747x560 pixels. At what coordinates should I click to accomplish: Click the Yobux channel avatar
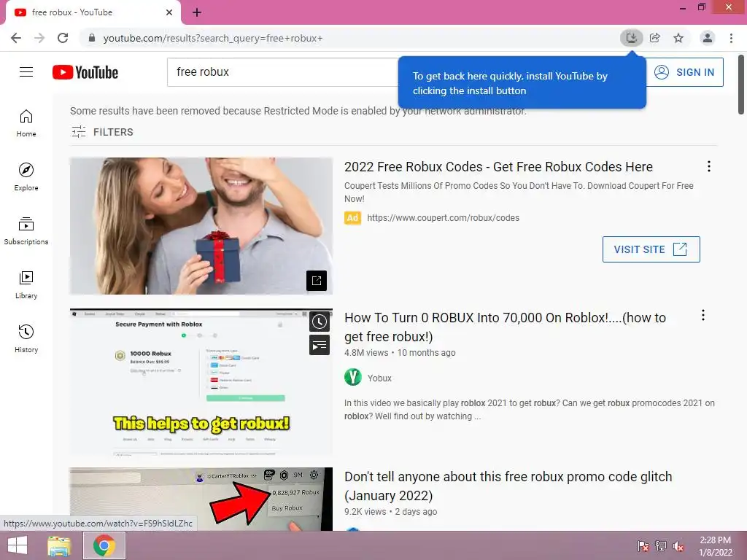point(353,378)
